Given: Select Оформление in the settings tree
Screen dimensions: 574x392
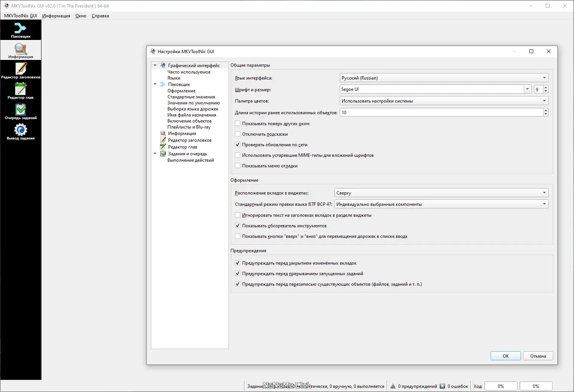Looking at the screenshot, I should (x=181, y=91).
